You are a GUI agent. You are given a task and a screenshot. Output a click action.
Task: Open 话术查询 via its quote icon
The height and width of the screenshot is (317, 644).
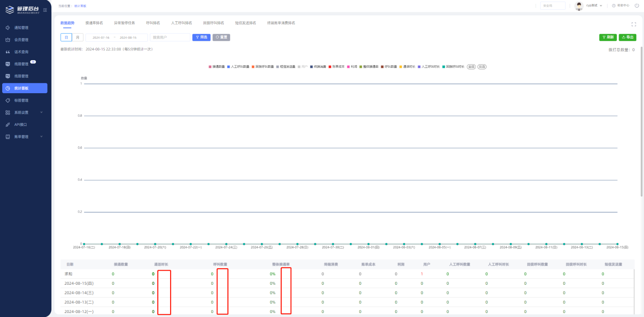pyautogui.click(x=8, y=52)
